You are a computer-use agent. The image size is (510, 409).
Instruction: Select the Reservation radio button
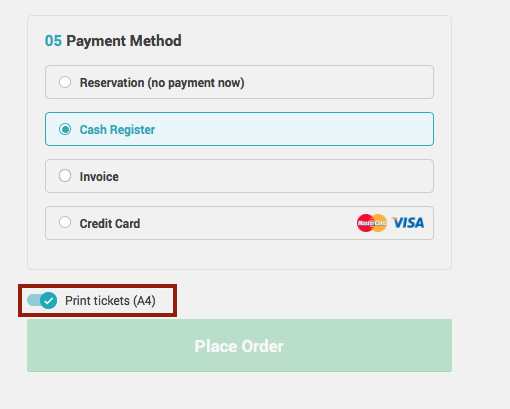pos(65,82)
